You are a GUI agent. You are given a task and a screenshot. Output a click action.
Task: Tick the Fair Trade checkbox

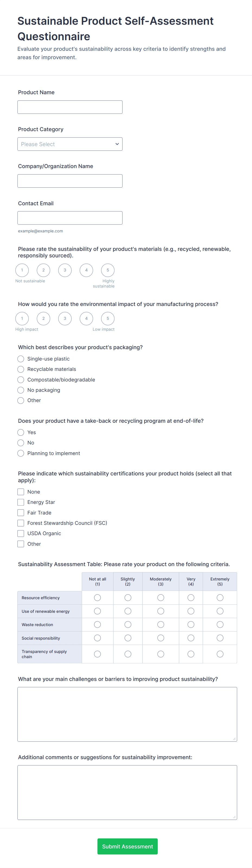point(21,513)
